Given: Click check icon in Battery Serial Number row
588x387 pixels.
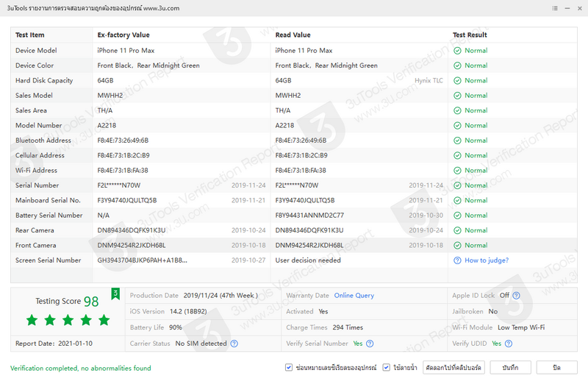Looking at the screenshot, I should (457, 216).
